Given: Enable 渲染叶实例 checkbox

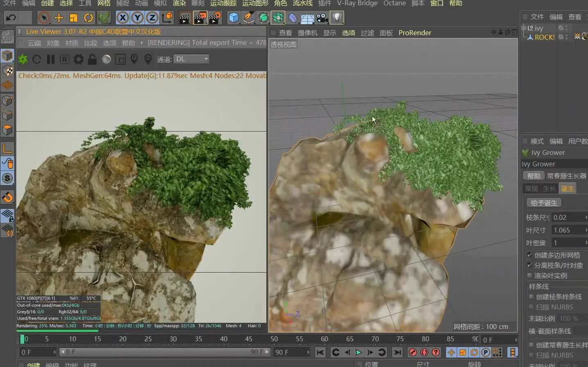Looking at the screenshot, I should [x=529, y=275].
